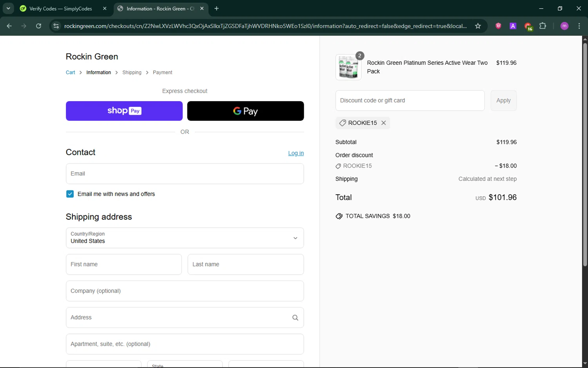Image resolution: width=588 pixels, height=368 pixels.
Task: Pay with Shop Pay button
Action: pos(124,111)
